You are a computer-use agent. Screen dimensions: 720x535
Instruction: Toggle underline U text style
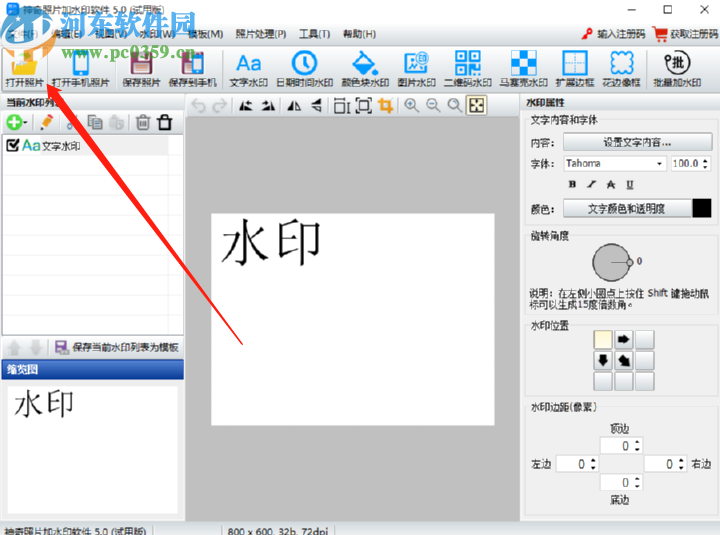click(630, 184)
